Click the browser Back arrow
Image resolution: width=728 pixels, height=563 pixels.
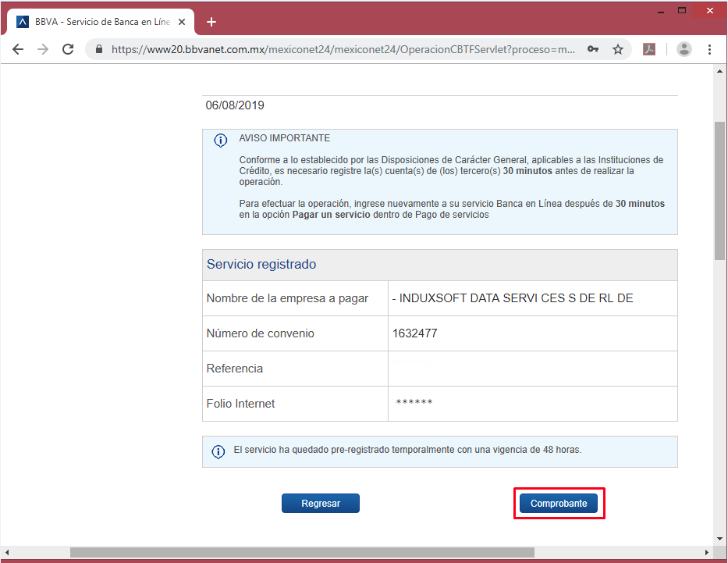click(18, 49)
